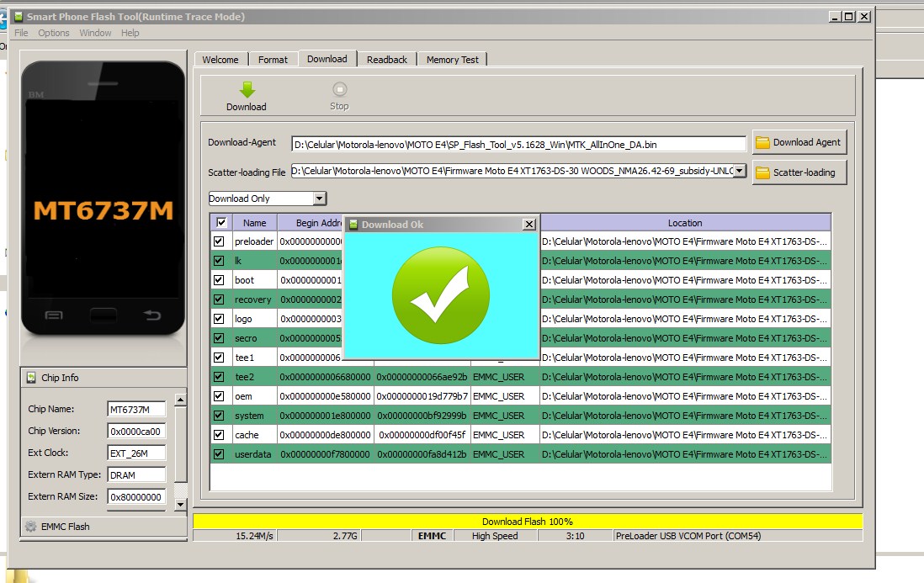The image size is (924, 583).
Task: Switch to the Format tab
Action: click(x=273, y=60)
